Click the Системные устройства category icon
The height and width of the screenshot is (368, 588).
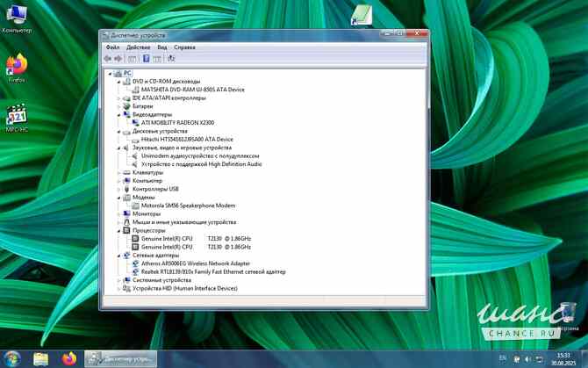tap(126, 280)
